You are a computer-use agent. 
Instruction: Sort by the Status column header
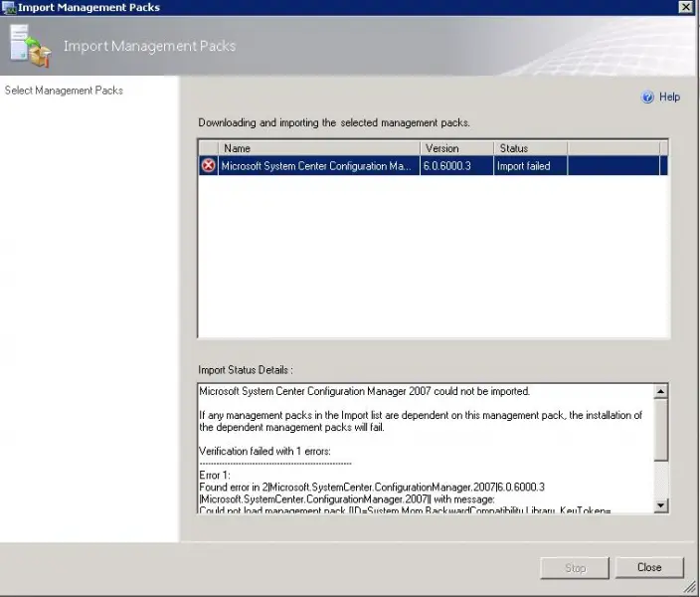pyautogui.click(x=530, y=148)
